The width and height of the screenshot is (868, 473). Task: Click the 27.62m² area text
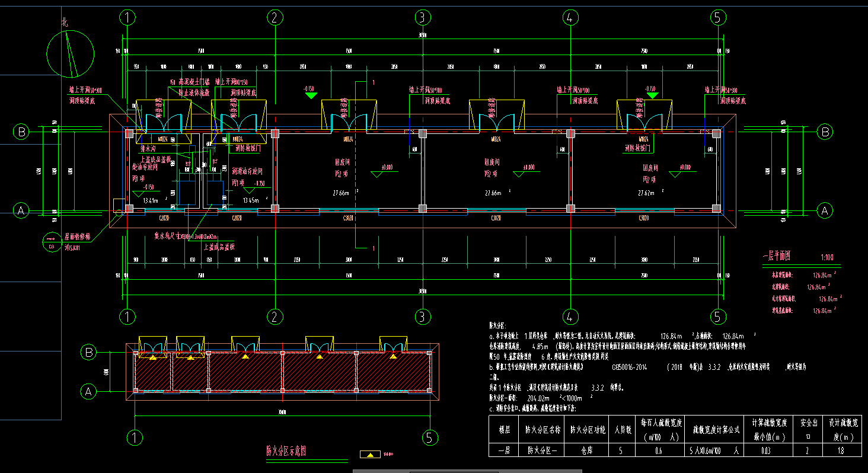coord(648,193)
